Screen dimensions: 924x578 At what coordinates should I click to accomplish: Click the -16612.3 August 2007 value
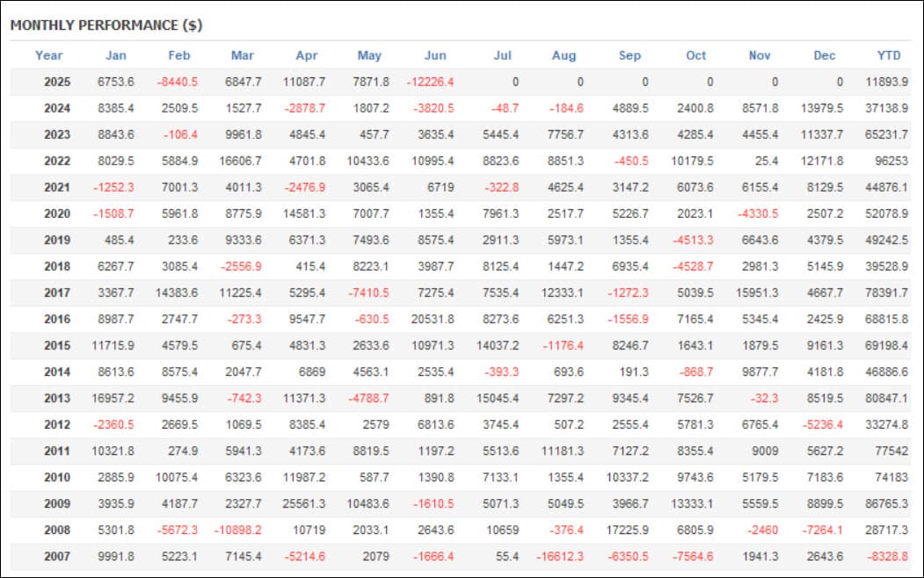coord(560,556)
